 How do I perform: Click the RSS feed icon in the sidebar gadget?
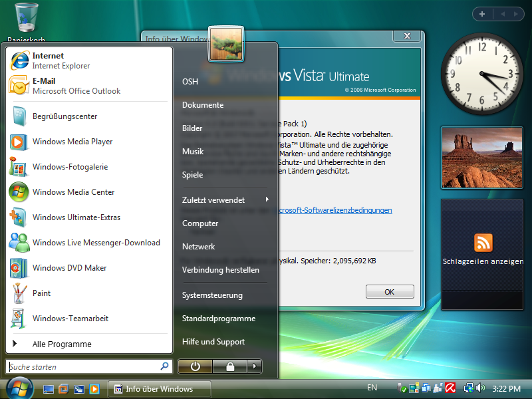483,243
